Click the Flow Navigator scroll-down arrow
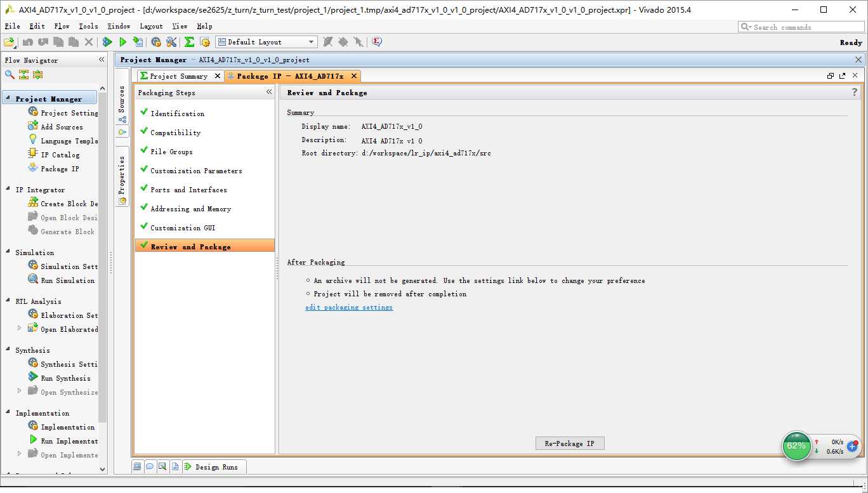868x493 pixels. [103, 469]
